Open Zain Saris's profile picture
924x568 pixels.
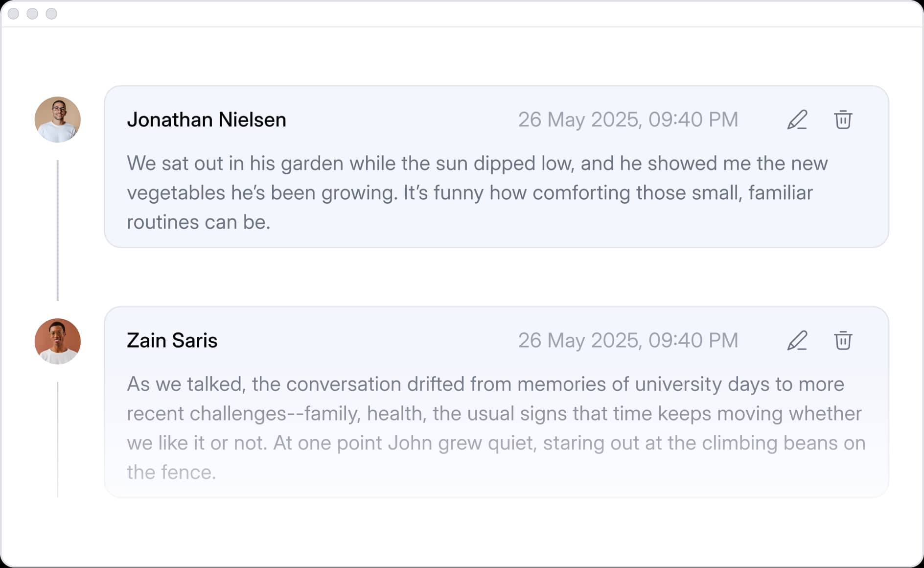pyautogui.click(x=58, y=341)
